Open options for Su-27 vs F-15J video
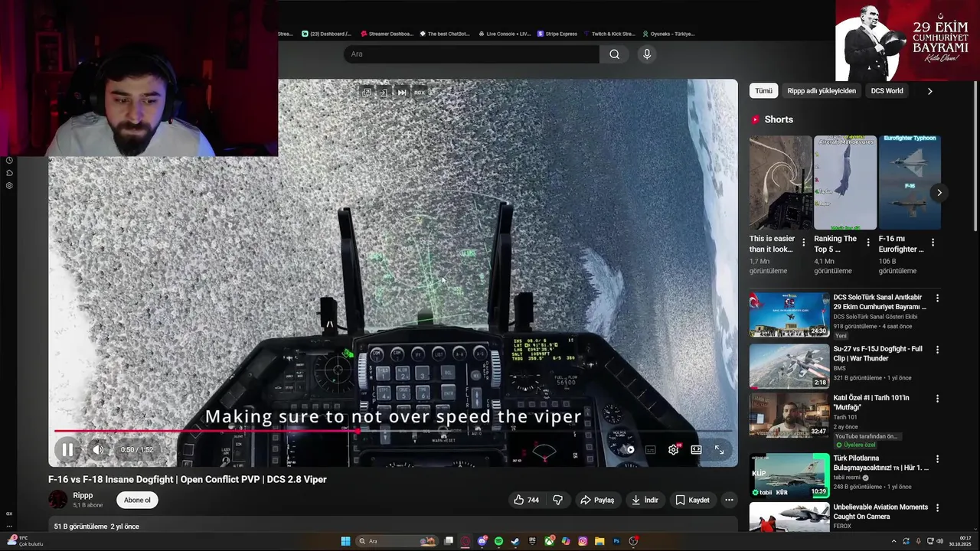Screen dimensions: 980x551 [x=937, y=350]
